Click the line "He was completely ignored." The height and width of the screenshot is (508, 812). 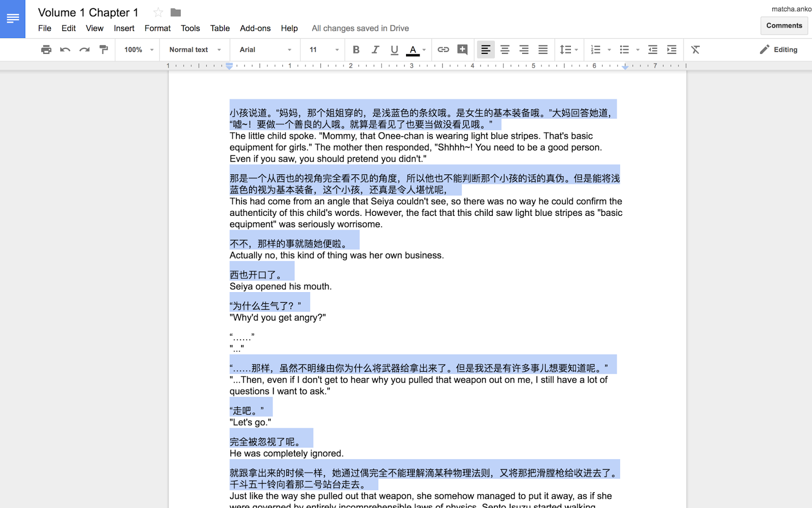point(287,454)
